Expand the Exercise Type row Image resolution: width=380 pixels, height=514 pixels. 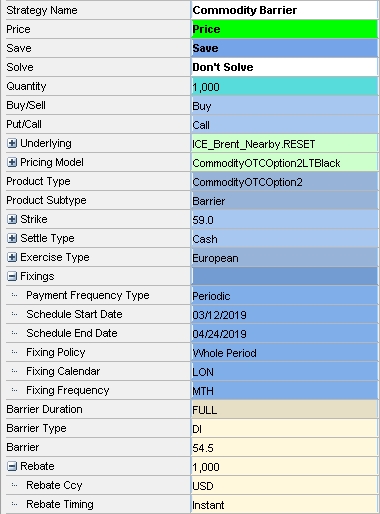pos(12,257)
